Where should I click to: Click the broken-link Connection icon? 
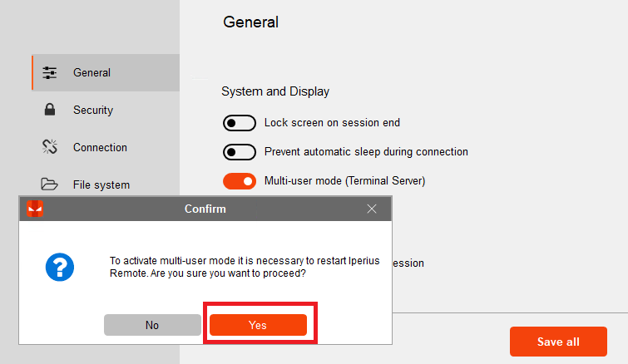pyautogui.click(x=50, y=147)
